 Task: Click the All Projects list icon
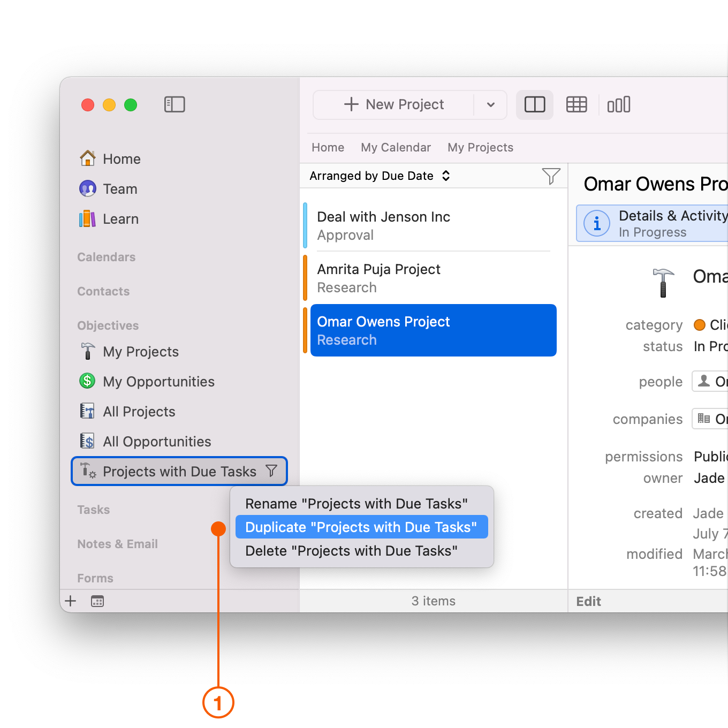(87, 411)
